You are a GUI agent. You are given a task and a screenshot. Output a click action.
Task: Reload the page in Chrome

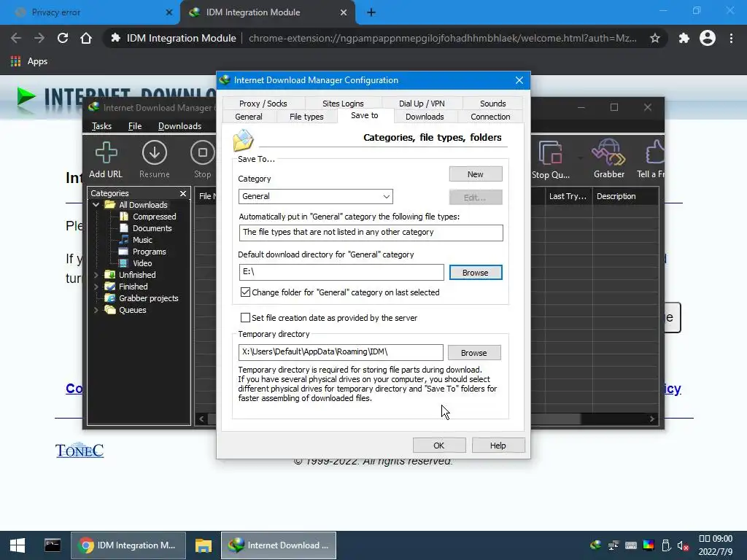(x=63, y=38)
